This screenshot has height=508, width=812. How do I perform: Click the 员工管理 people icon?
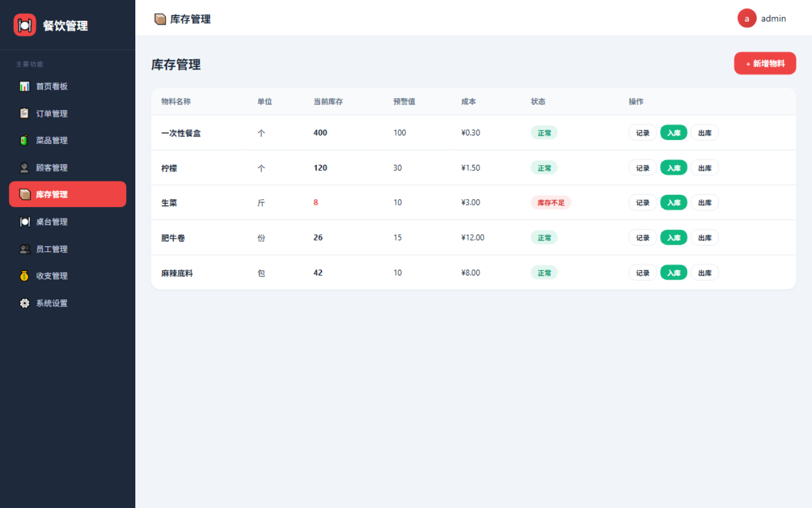[25, 249]
